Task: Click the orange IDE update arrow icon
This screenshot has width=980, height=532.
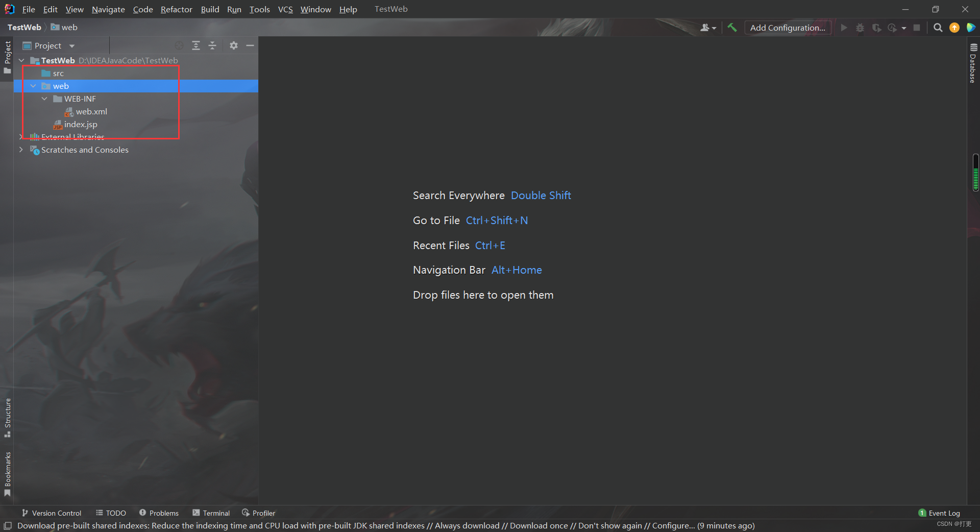Action: 954,28
